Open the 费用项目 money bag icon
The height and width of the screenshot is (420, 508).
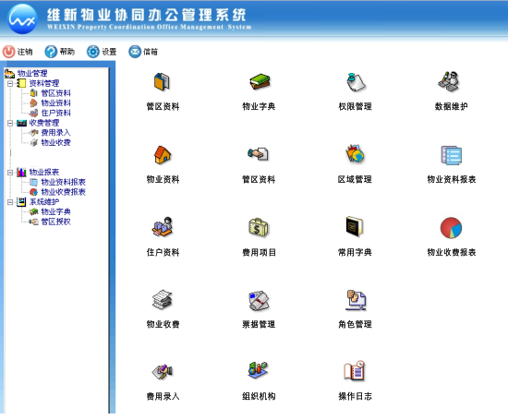259,228
